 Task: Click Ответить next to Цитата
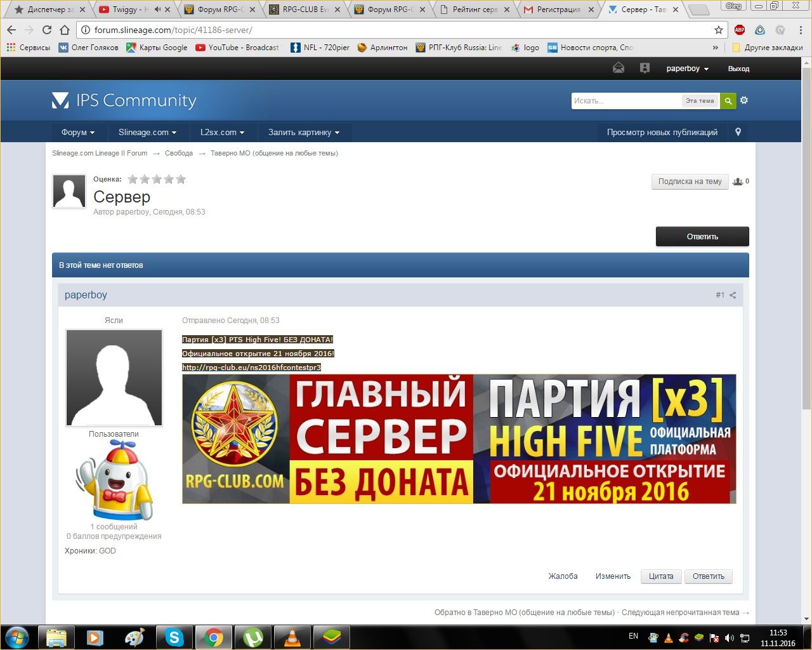point(709,576)
